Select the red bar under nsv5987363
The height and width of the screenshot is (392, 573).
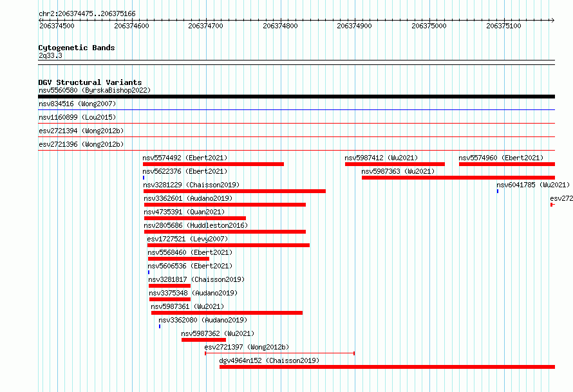coord(458,178)
